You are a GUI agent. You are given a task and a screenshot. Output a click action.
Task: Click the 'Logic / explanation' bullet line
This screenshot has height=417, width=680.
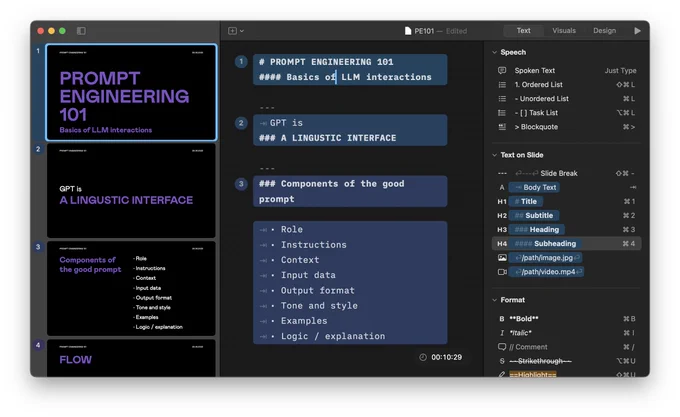[333, 336]
